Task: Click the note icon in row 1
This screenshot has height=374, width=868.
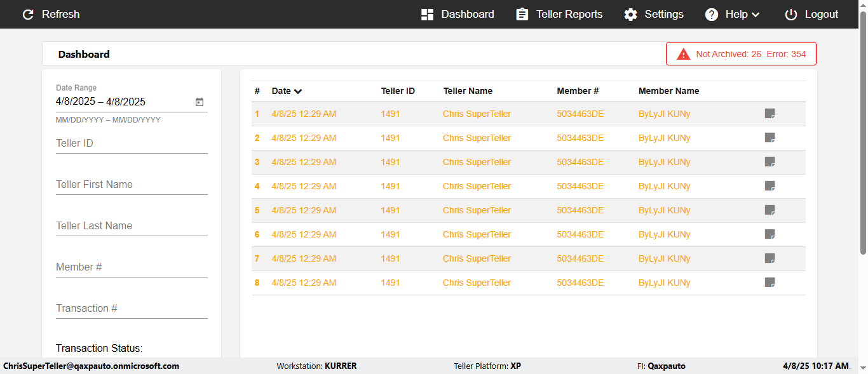Action: [x=770, y=114]
